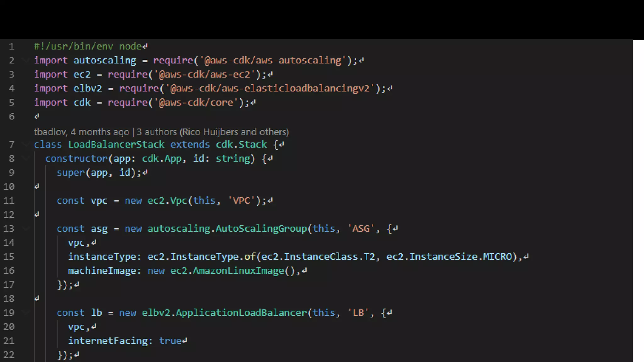Fold the AutoScalingGroup block at line 13
Image resolution: width=644 pixels, height=362 pixels.
click(27, 228)
